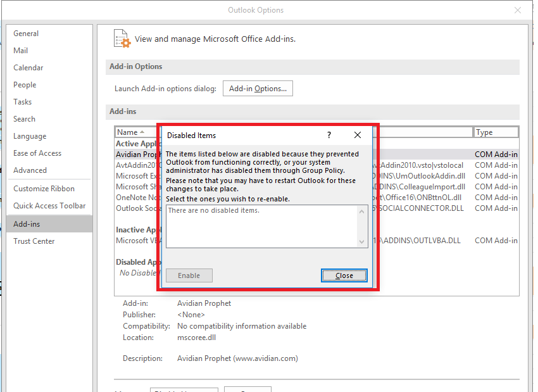
Task: Click 'There are no disabled items.' text
Action: (214, 210)
